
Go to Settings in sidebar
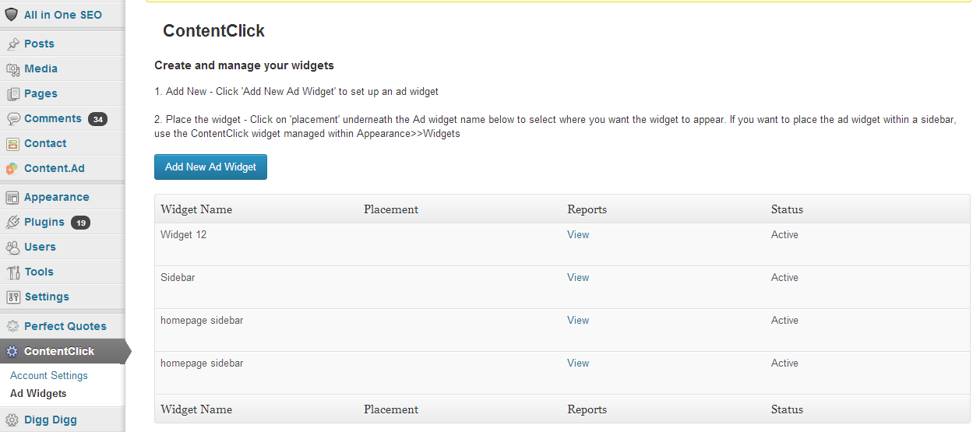coord(47,297)
